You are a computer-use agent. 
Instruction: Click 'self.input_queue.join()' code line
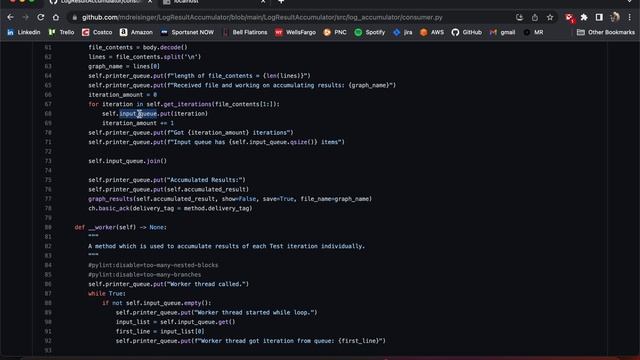pos(127,161)
